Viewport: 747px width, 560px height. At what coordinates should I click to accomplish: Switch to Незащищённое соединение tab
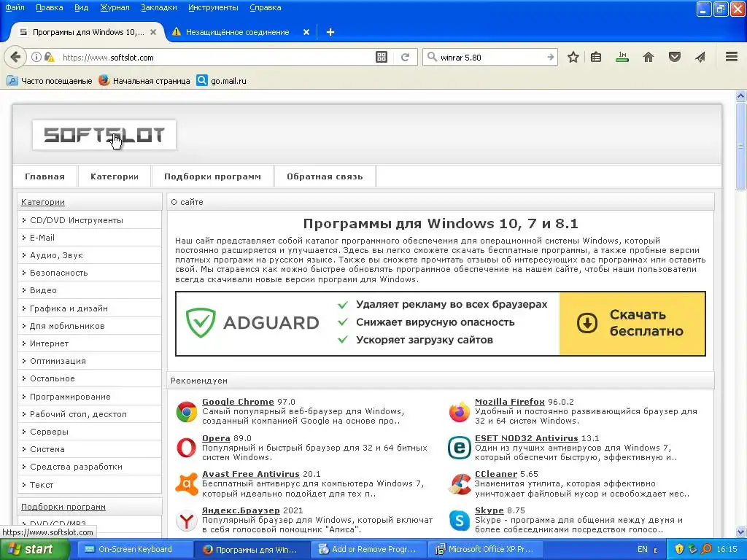coord(237,32)
